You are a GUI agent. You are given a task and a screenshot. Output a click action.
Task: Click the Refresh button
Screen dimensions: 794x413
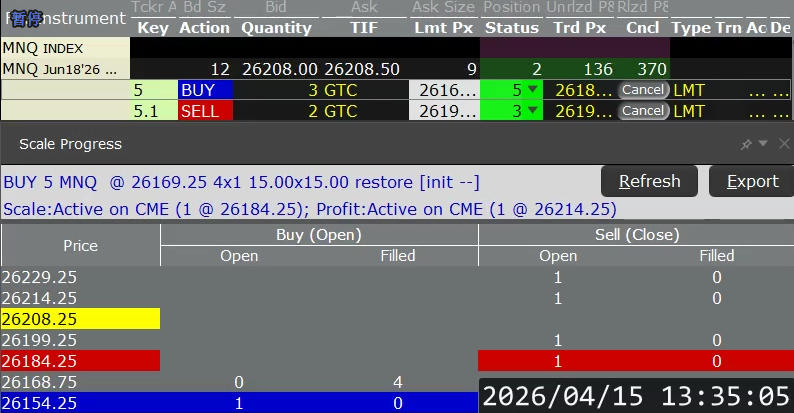point(649,181)
